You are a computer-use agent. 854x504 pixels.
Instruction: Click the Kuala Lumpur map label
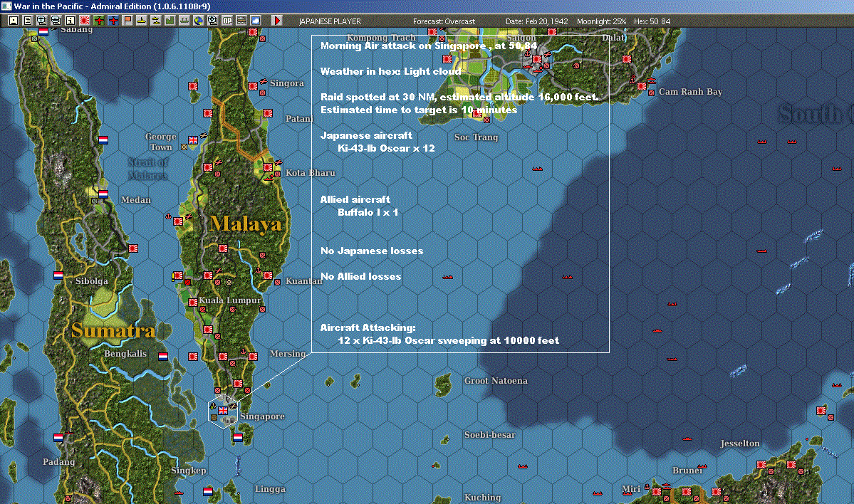click(230, 300)
